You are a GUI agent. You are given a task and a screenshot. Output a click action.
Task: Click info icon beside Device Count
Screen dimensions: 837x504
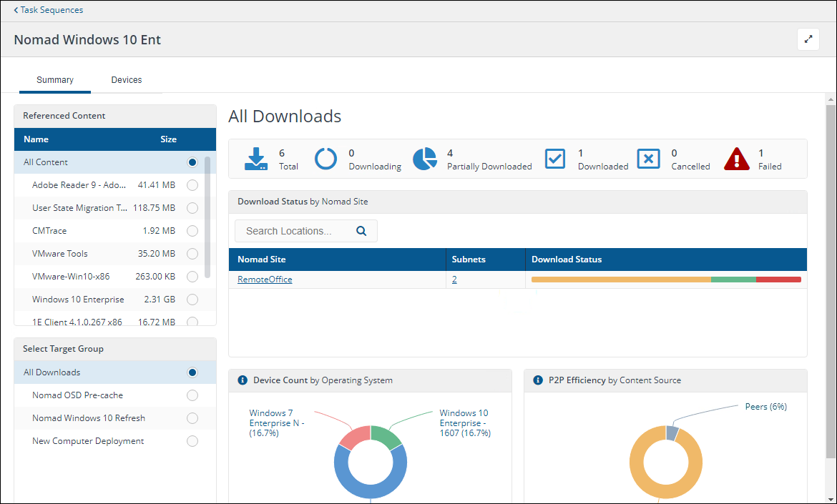click(x=243, y=380)
